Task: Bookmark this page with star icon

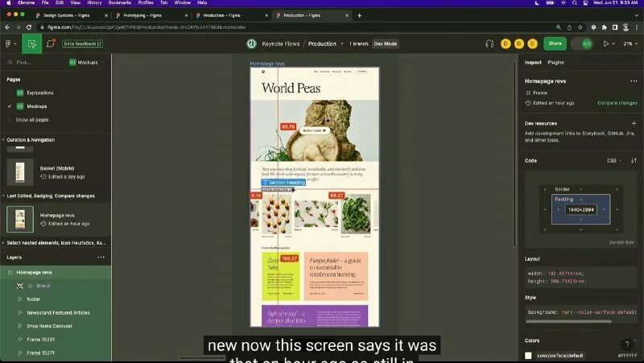Action: 580,27
